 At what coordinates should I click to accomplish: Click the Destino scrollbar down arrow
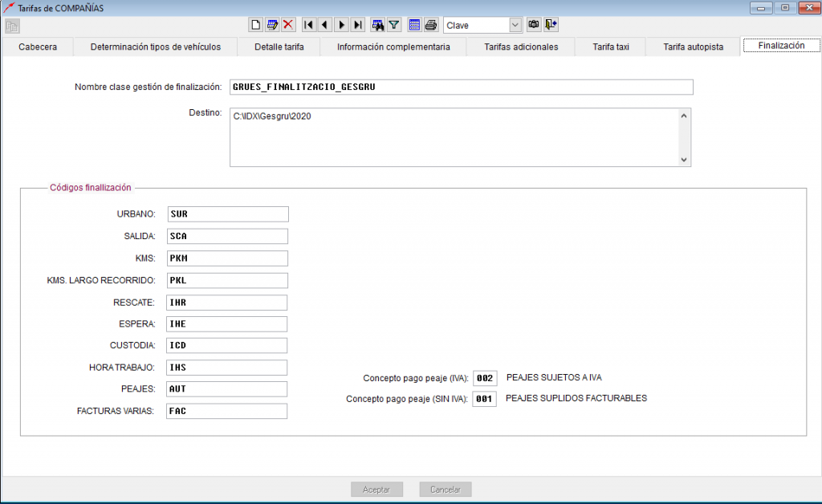[x=684, y=160]
